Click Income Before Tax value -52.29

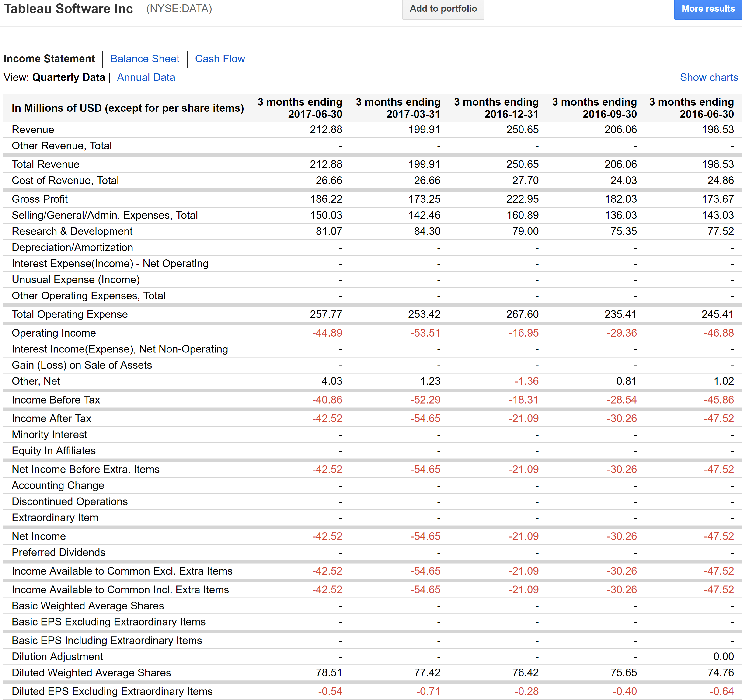click(425, 400)
